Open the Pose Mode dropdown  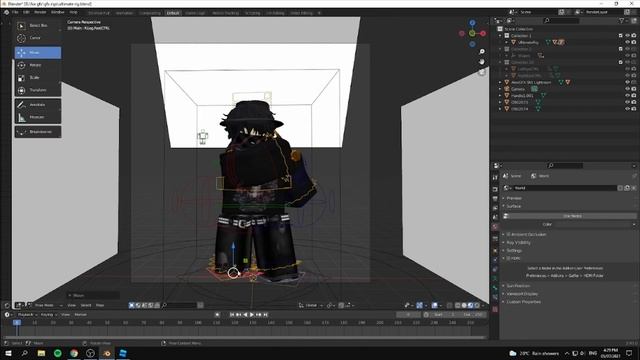tap(45, 305)
